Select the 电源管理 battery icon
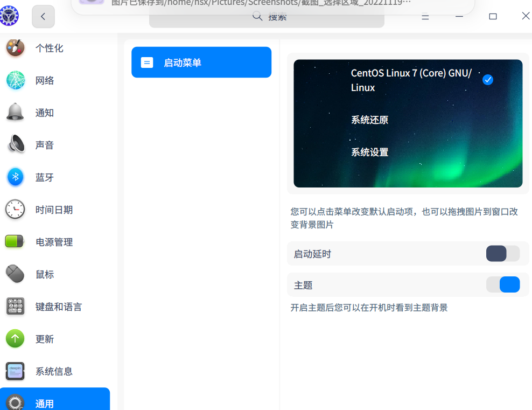The image size is (532, 410). 15,241
